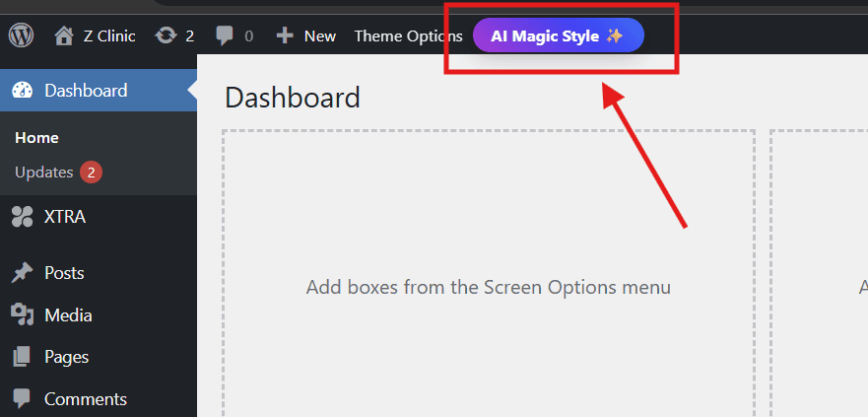
Task: Visit the Z Clinic site link
Action: click(x=108, y=35)
